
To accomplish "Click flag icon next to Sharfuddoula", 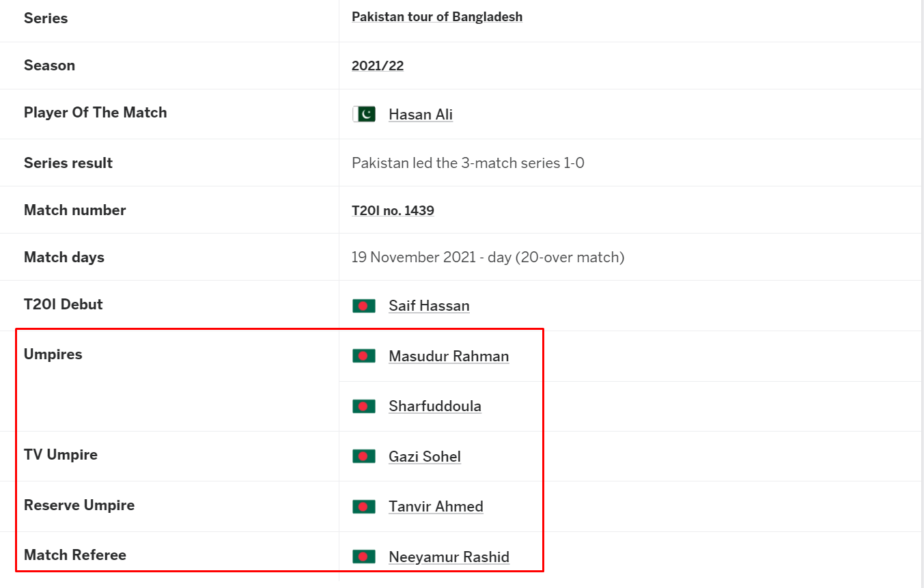I will click(364, 406).
